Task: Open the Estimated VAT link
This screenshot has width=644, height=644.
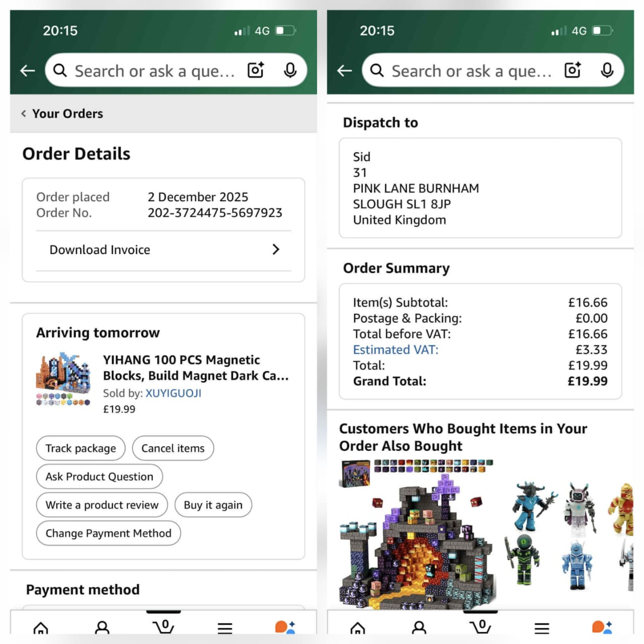Action: pyautogui.click(x=395, y=350)
